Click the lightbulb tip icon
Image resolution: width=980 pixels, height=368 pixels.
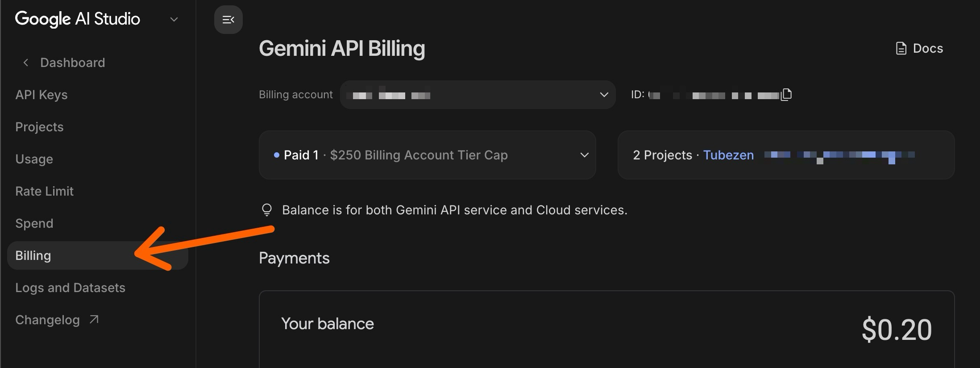click(267, 210)
